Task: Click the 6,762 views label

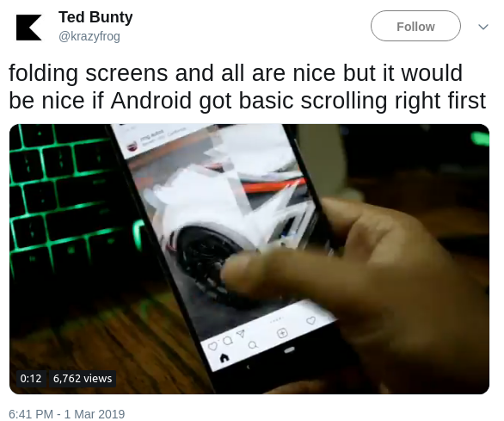Action: coord(83,378)
